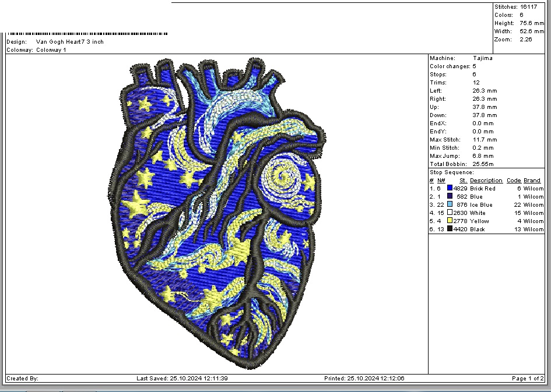Select the 'Color changes:' label
The width and height of the screenshot is (551, 392).
(450, 66)
